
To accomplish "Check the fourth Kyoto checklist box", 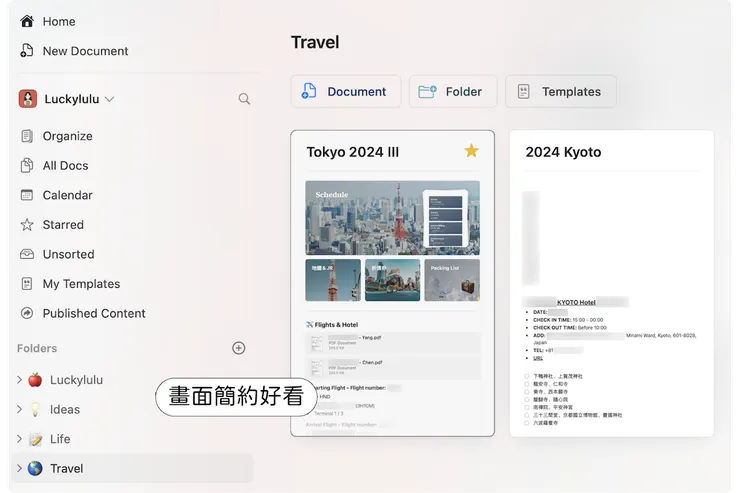I will (527, 400).
